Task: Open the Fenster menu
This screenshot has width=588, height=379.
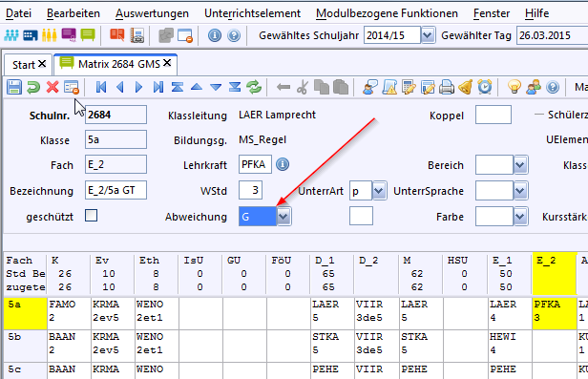Action: point(492,13)
